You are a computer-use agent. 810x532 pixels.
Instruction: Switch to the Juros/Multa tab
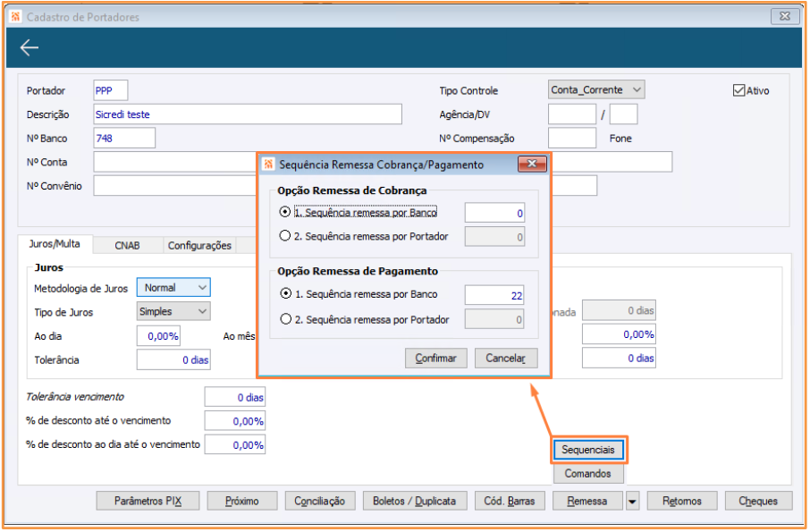[x=55, y=244]
